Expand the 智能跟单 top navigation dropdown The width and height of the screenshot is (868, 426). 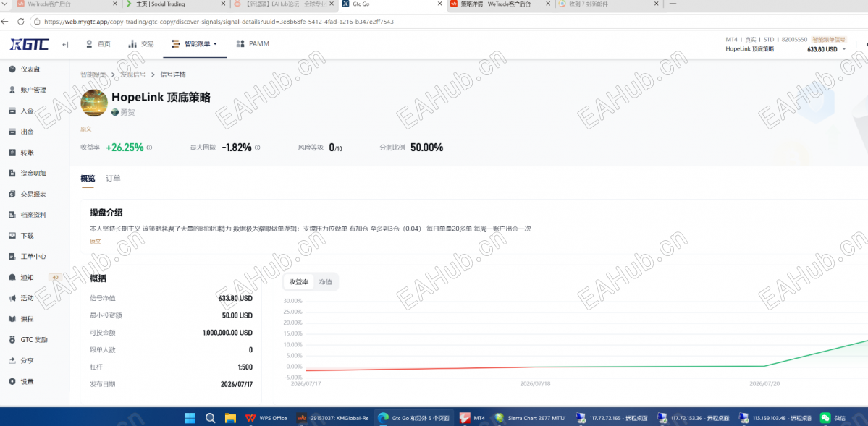pos(194,43)
